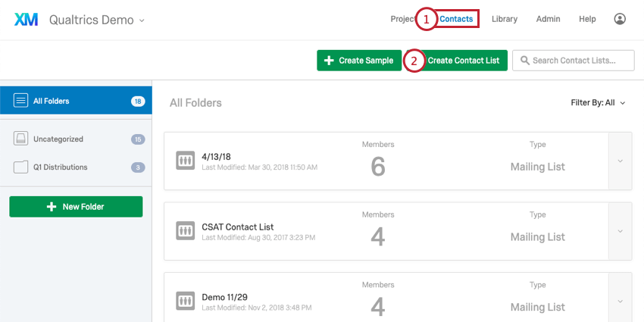Click the XM logo
This screenshot has width=644, height=322.
point(27,19)
